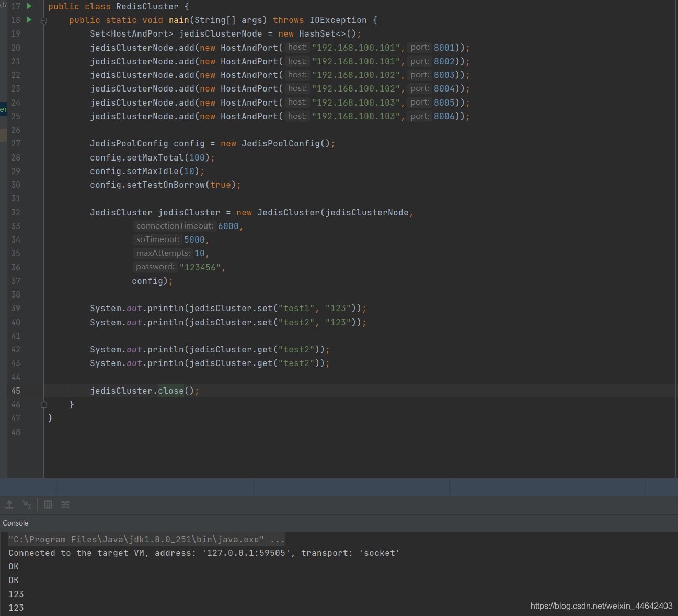Click the host: hint on the port 8006 line
The width and height of the screenshot is (678, 616).
(297, 116)
